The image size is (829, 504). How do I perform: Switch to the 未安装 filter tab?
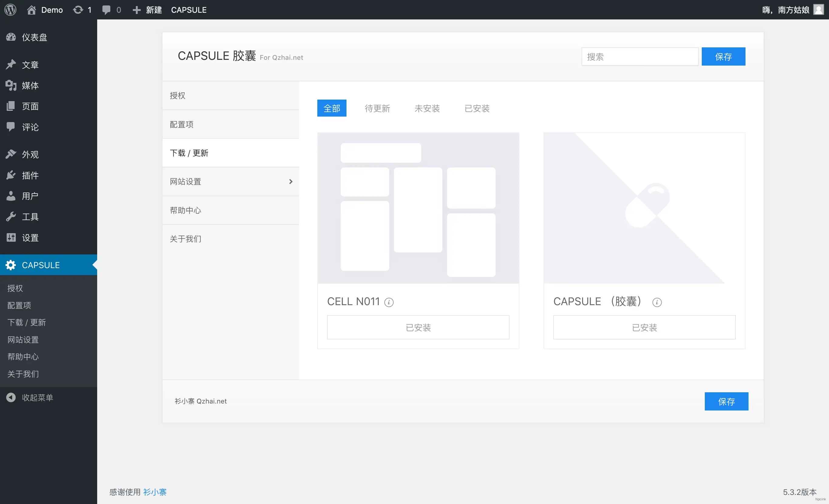click(427, 108)
